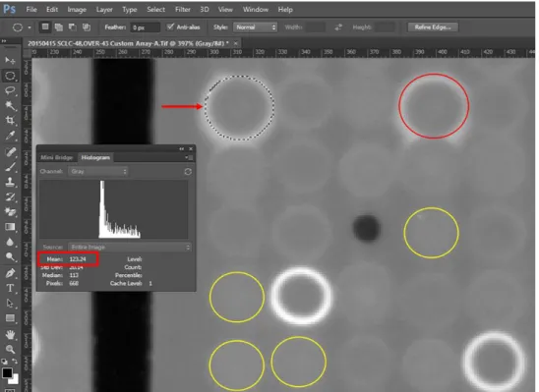
Task: Select the Move tool
Action: (10, 60)
